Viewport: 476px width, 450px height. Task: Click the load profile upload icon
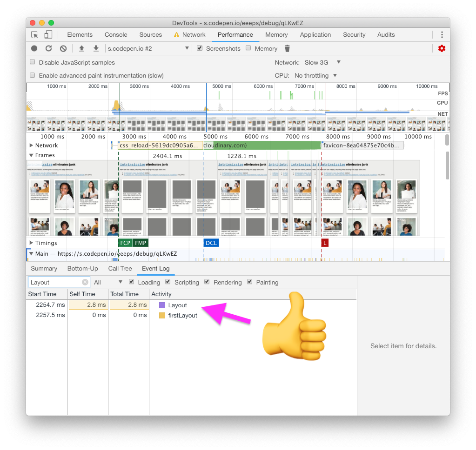coord(81,48)
